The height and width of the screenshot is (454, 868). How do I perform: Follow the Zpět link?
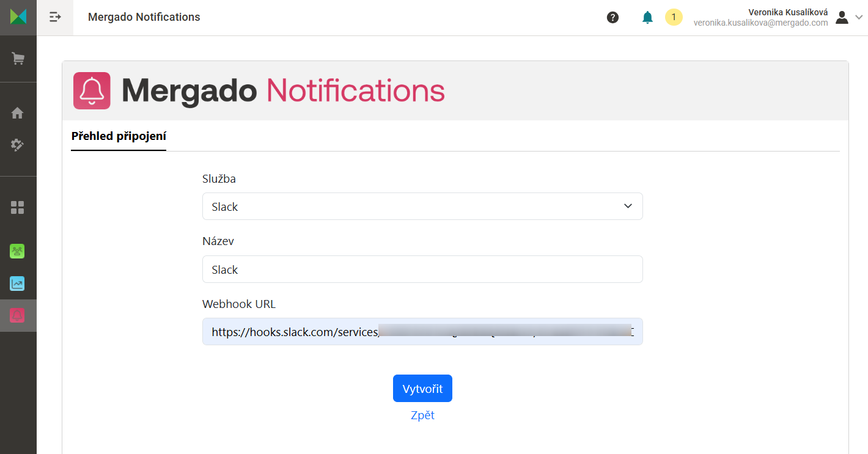pos(422,416)
